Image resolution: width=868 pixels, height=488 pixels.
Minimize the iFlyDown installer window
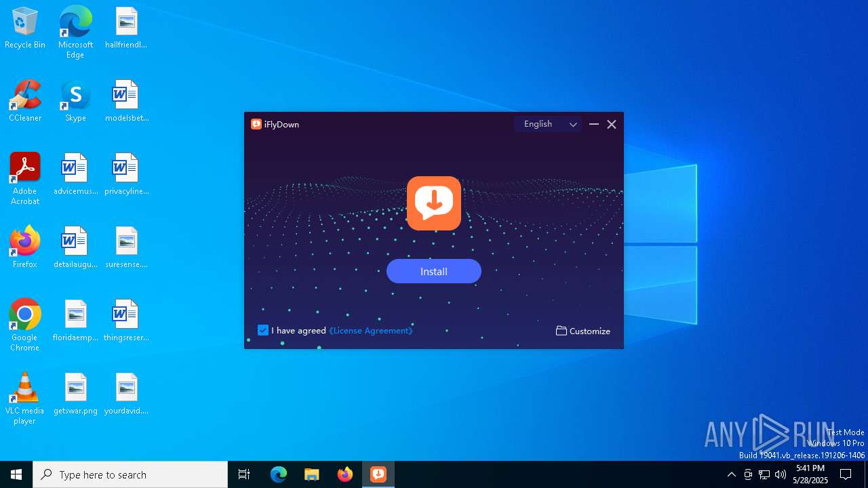(594, 124)
